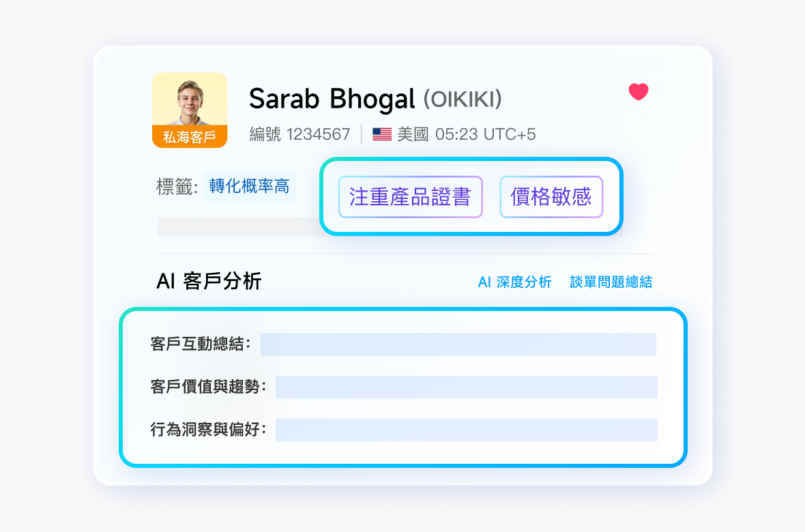Viewport: 805px width, 532px height.
Task: Click the 私海客戶 badge
Action: click(x=190, y=135)
